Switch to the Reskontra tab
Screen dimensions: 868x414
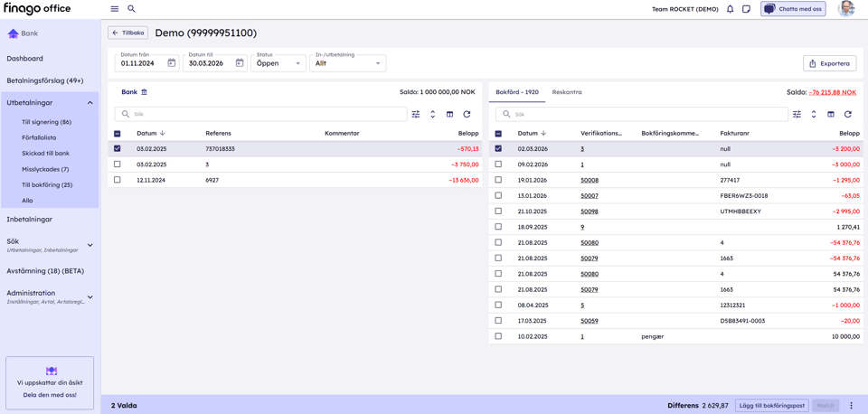click(x=567, y=92)
